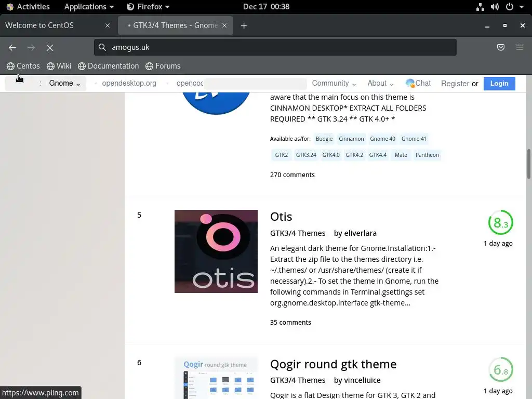
Task: Click the Chat bubble icon
Action: coord(410,83)
